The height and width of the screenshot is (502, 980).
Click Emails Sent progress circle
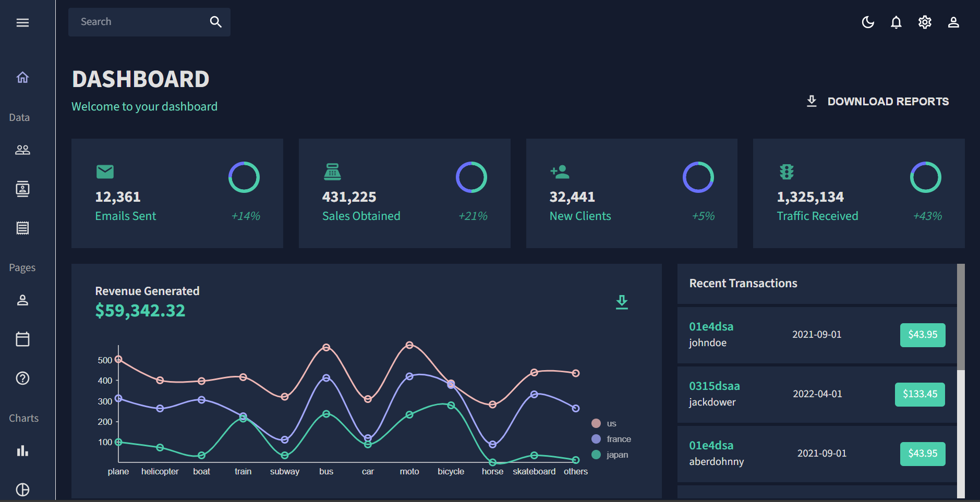coord(244,177)
